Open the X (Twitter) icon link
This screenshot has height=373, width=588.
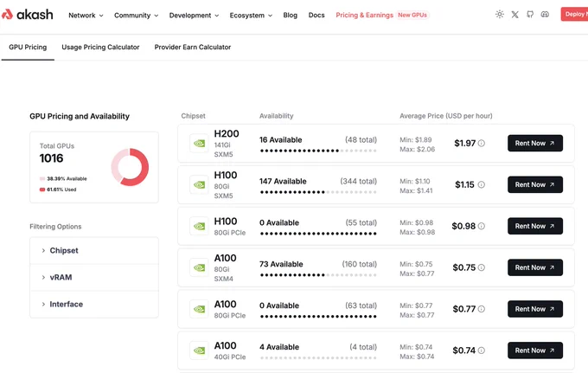click(x=514, y=14)
